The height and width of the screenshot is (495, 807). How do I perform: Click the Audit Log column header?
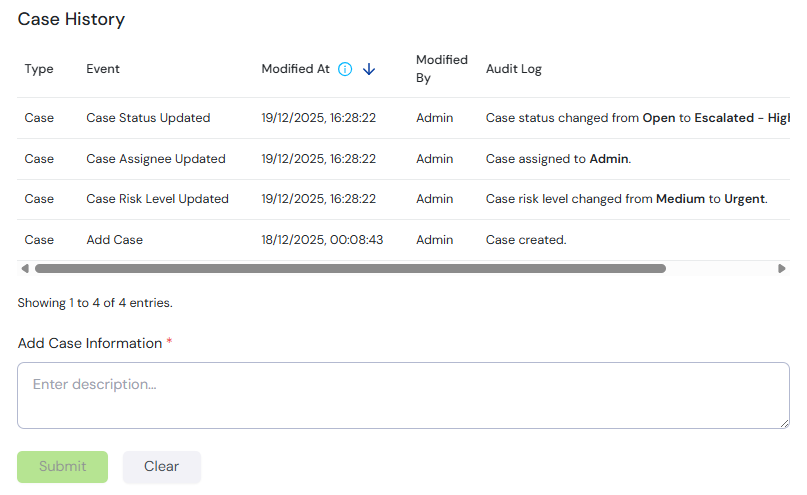tap(514, 69)
